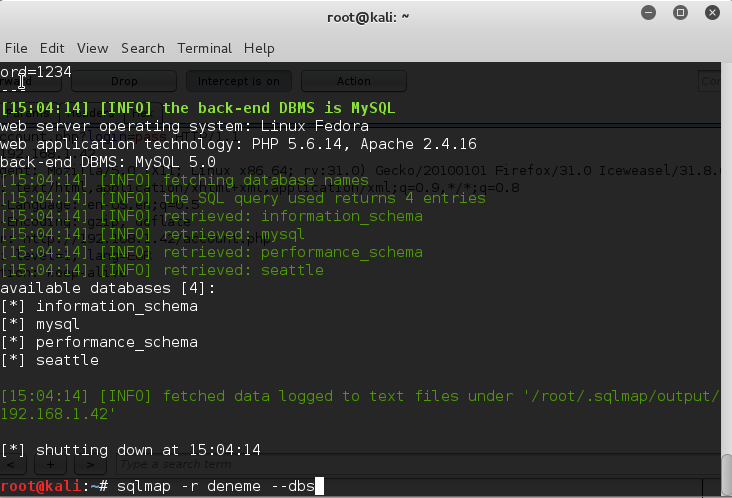Image resolution: width=732 pixels, height=498 pixels.
Task: Open the Action dropdown button
Action: (353, 81)
